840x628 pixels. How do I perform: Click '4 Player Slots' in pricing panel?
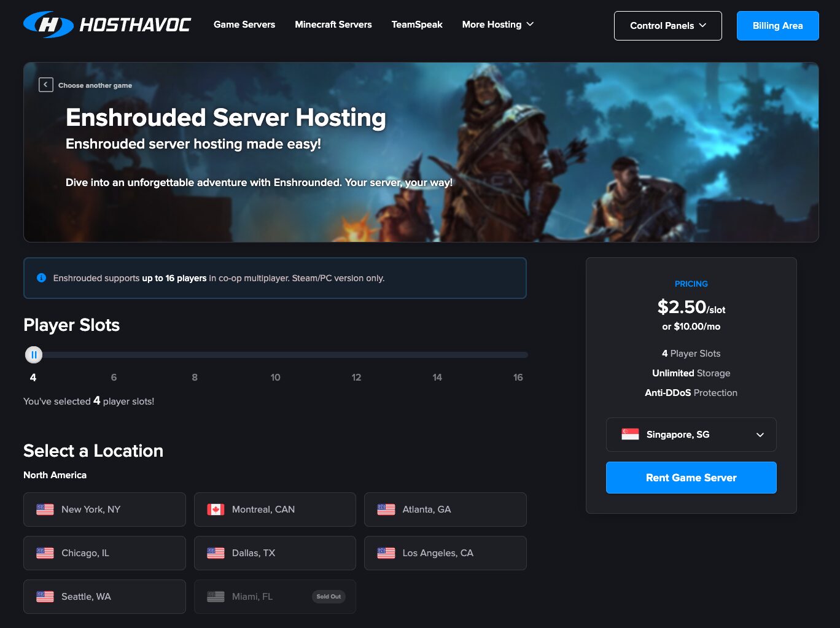(x=691, y=354)
